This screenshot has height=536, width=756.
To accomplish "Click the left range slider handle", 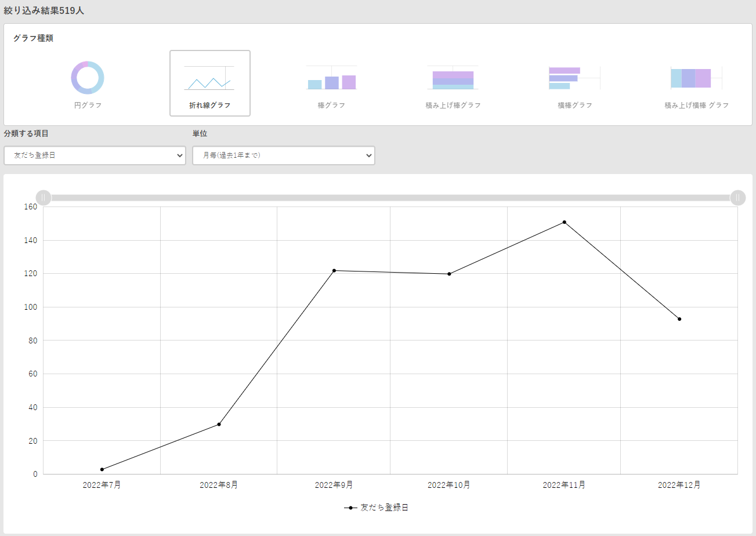I will click(44, 198).
